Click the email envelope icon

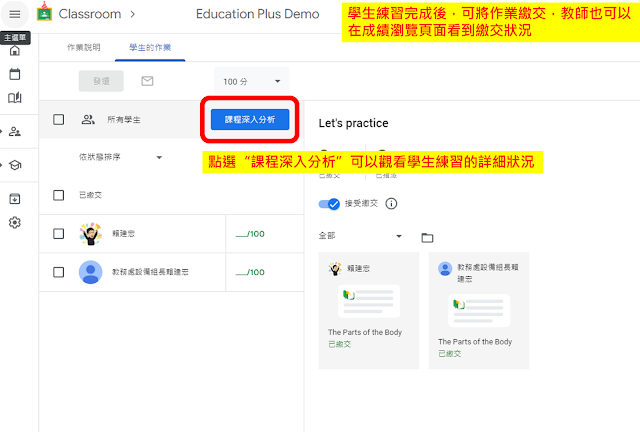coord(147,81)
